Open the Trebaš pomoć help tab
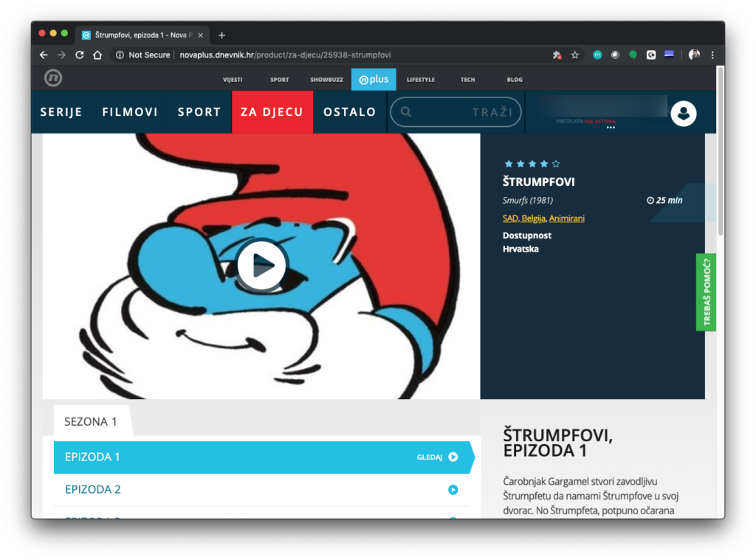The image size is (756, 560). [x=706, y=292]
